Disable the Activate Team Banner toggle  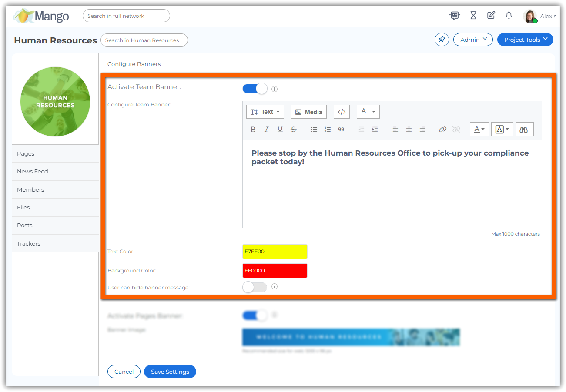(255, 89)
